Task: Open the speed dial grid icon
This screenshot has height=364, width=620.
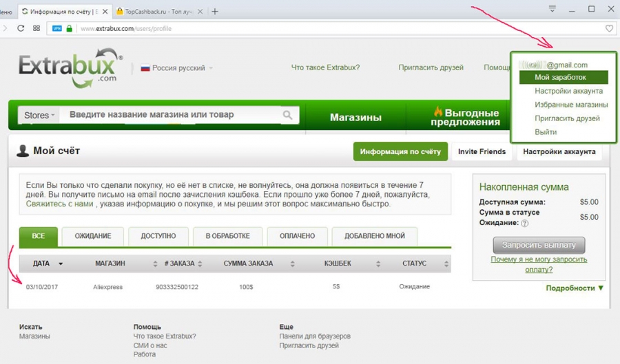Action: click(37, 28)
